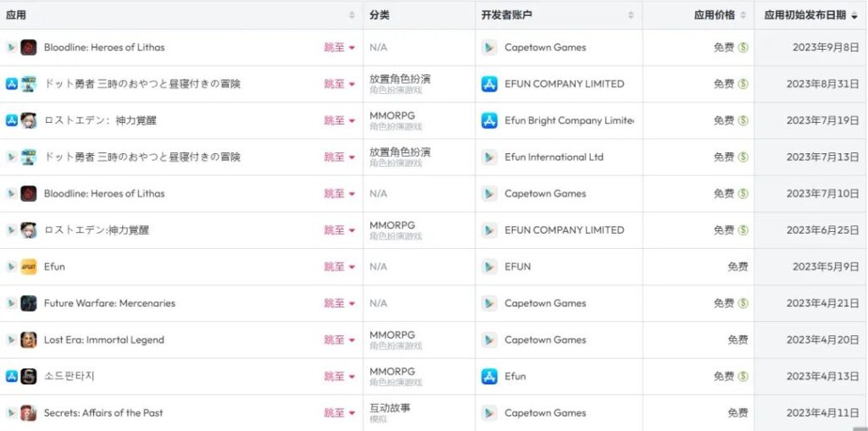
Task: Click the date 2023年5月9日
Action: pyautogui.click(x=826, y=267)
